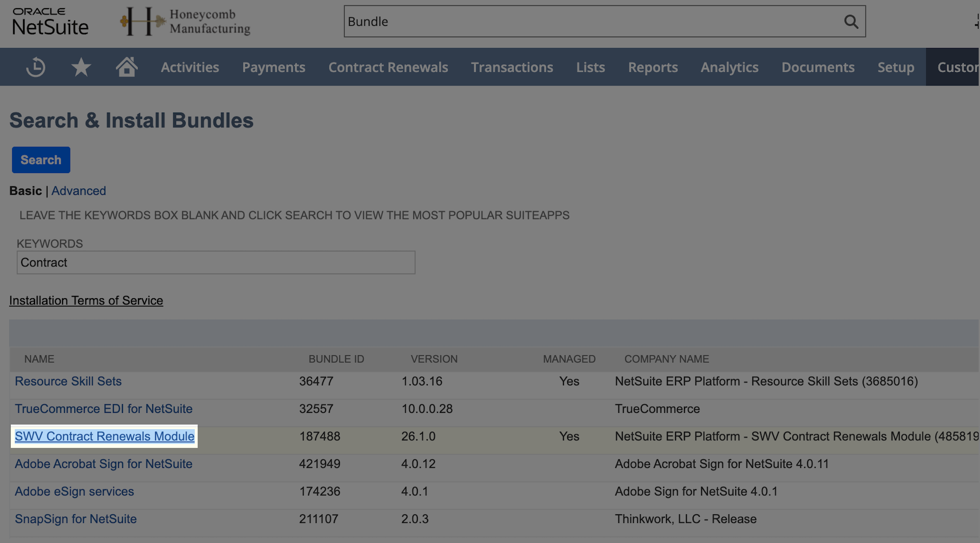
Task: Open Adobe Acrobat Sign for NetSuite bundle
Action: tap(103, 464)
